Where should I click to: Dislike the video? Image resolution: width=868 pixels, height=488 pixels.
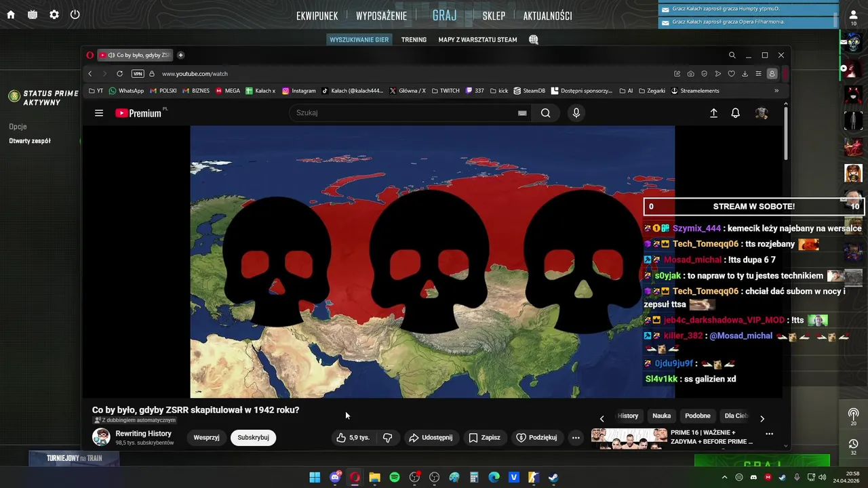point(388,438)
